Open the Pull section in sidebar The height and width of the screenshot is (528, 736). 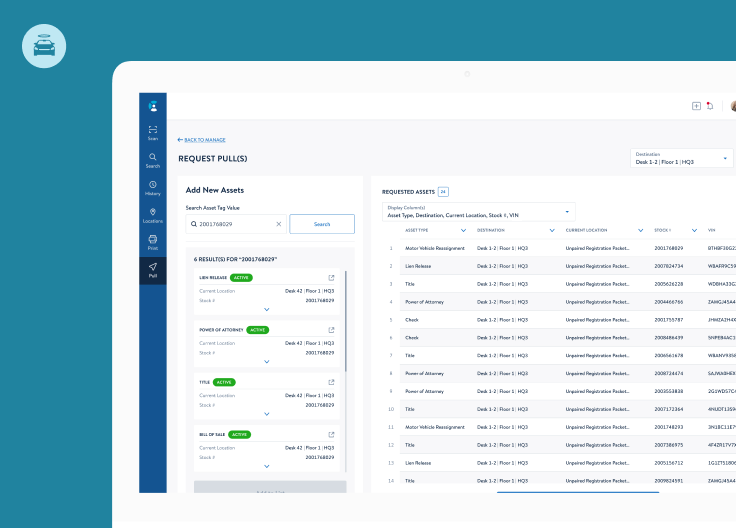tap(153, 269)
